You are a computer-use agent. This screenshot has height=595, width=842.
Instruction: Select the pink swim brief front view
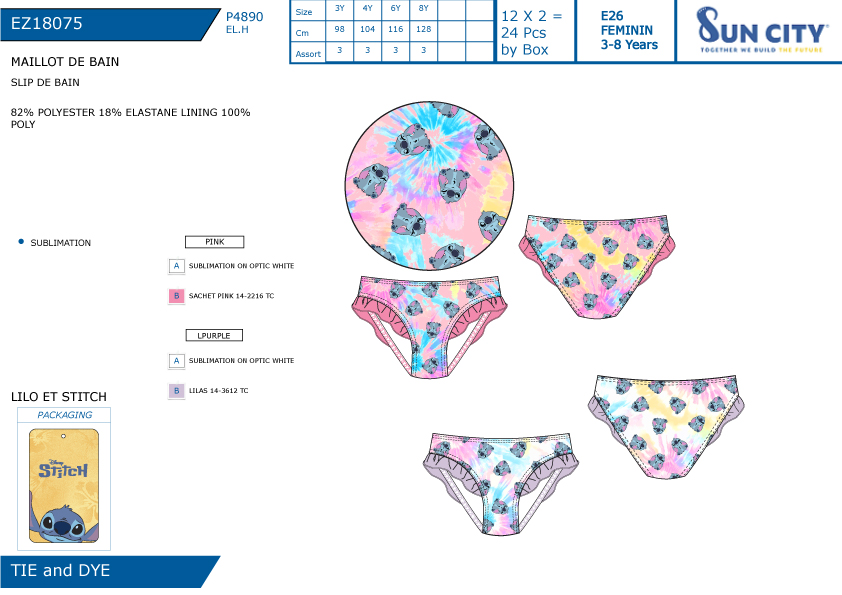click(429, 326)
